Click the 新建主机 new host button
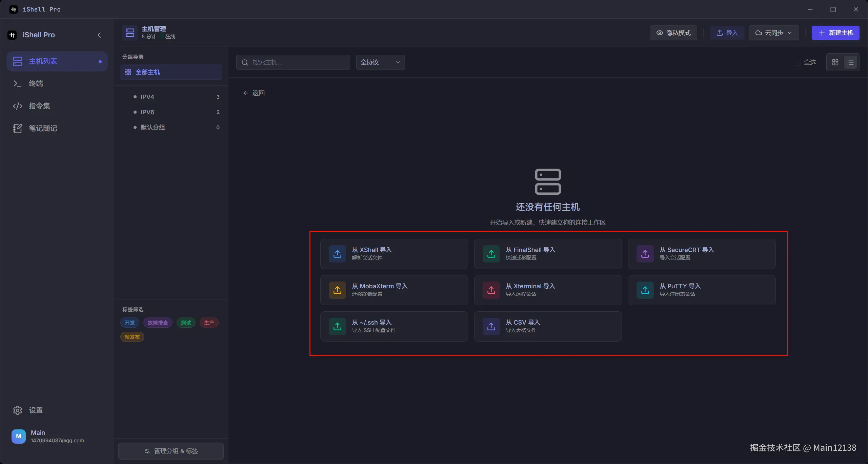This screenshot has width=868, height=464. (x=835, y=33)
